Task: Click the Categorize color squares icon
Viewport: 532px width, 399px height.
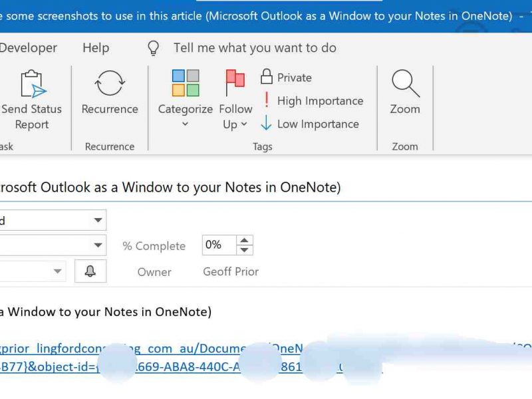Action: coord(186,83)
